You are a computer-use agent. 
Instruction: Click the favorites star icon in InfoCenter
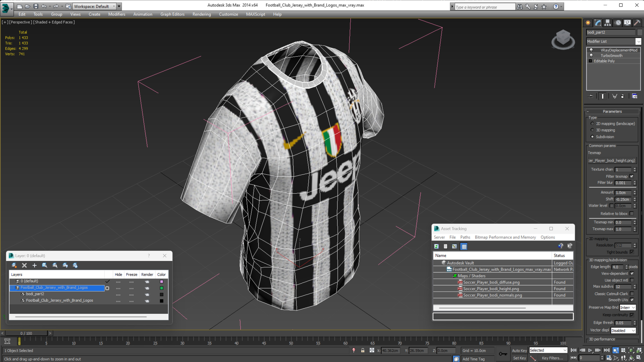click(544, 7)
